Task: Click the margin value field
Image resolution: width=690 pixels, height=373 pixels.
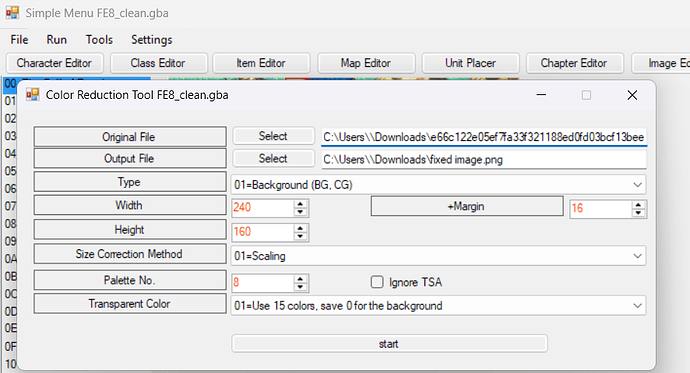Action: point(601,208)
